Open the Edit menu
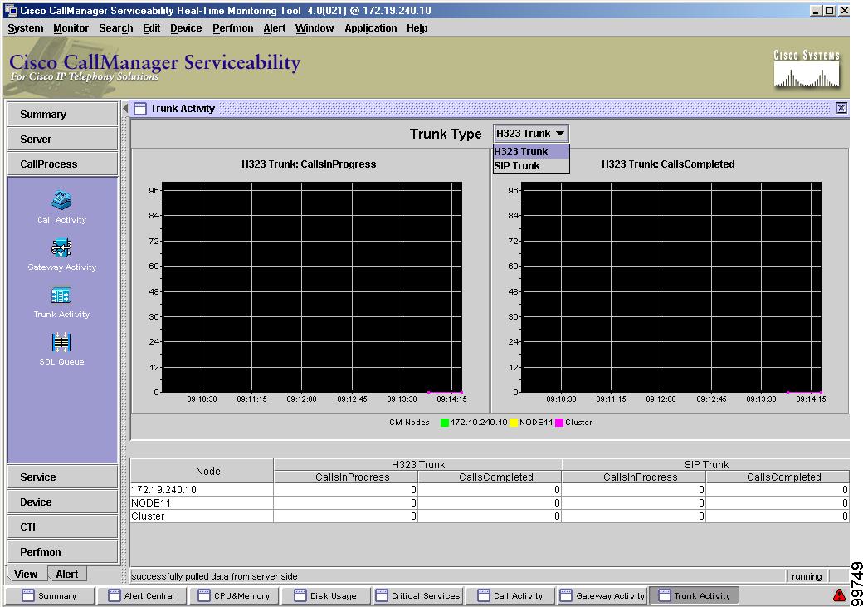This screenshot has height=607, width=868. click(151, 28)
